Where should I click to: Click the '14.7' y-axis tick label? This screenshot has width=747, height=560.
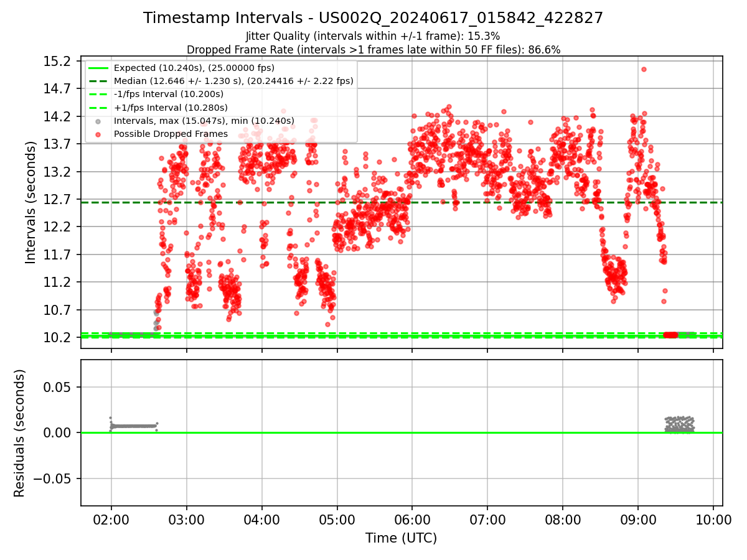(x=57, y=89)
